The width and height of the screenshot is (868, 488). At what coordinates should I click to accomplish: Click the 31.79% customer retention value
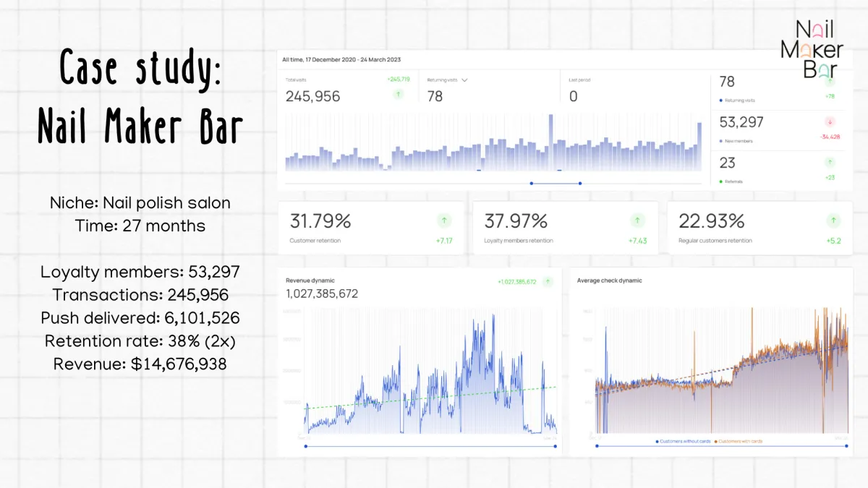click(x=320, y=221)
